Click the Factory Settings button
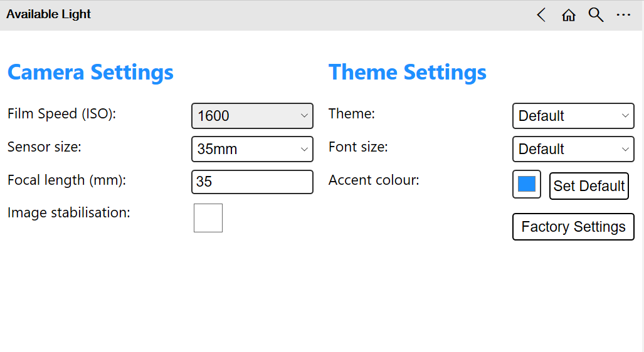Screen dimensions: 644x352 coord(573,227)
